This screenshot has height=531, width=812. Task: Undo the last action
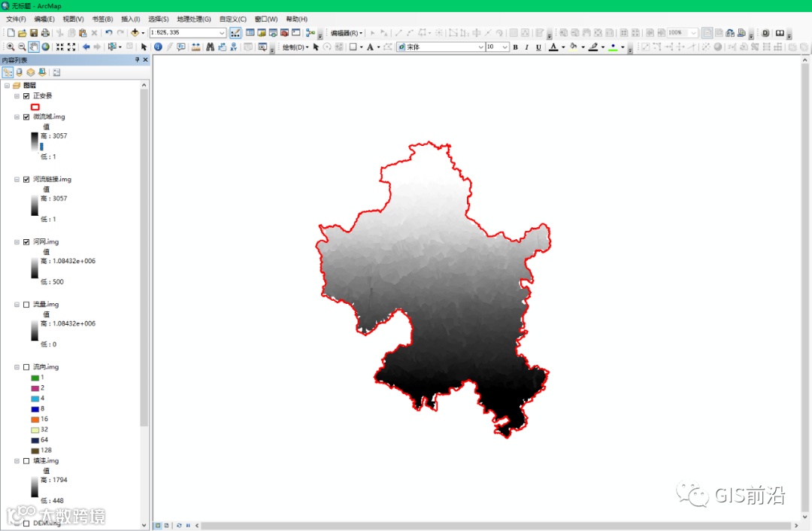click(x=109, y=32)
